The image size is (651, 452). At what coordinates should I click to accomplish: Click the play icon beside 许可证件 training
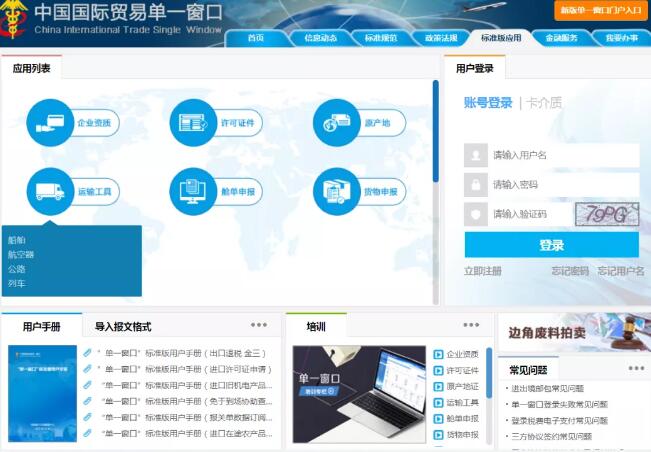click(x=438, y=371)
